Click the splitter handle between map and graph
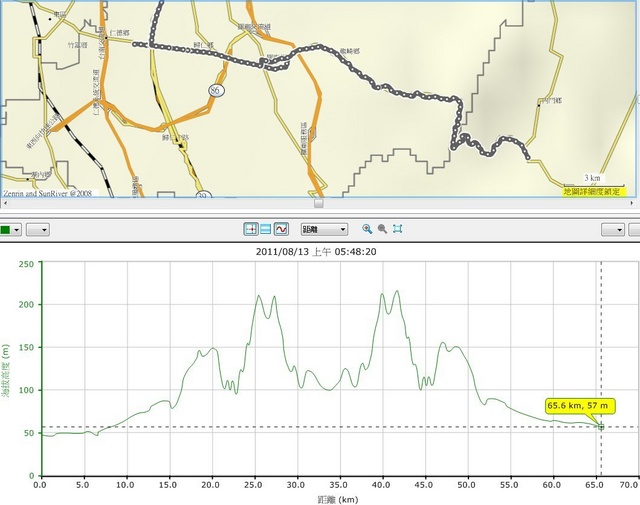Image resolution: width=640 pixels, height=505 pixels. pos(319,202)
